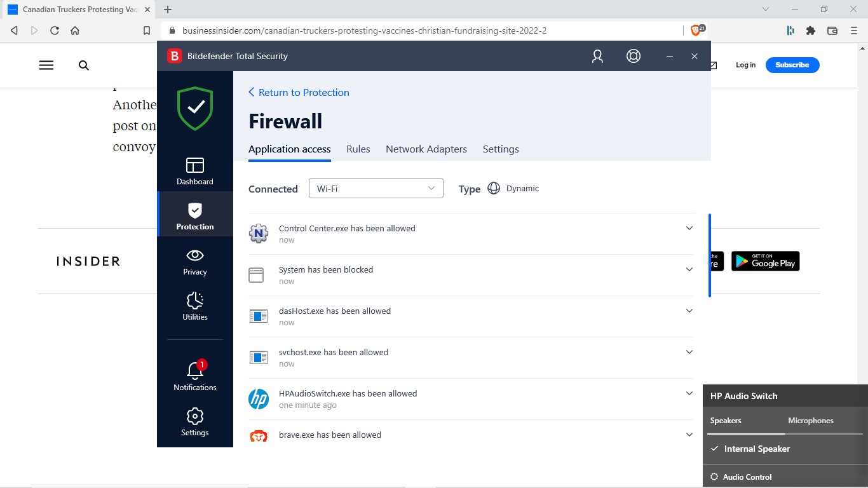Open Audio Control in HP Audio Switch
868x488 pixels.
pyautogui.click(x=747, y=477)
